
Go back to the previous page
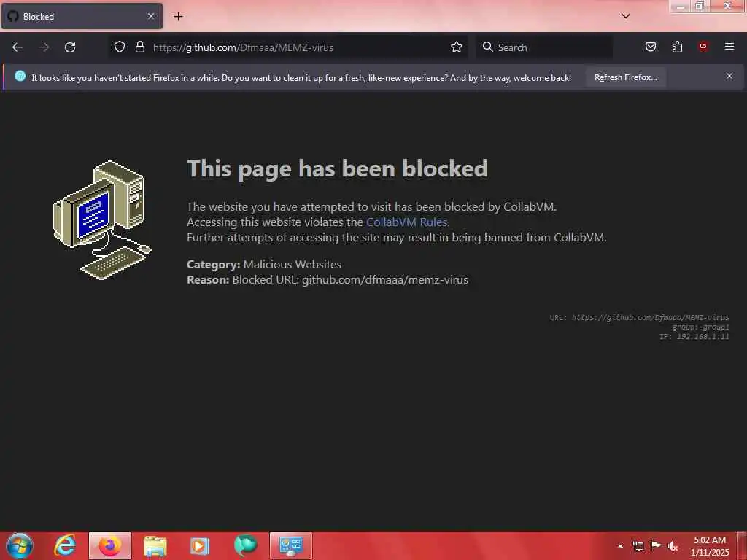(x=18, y=47)
